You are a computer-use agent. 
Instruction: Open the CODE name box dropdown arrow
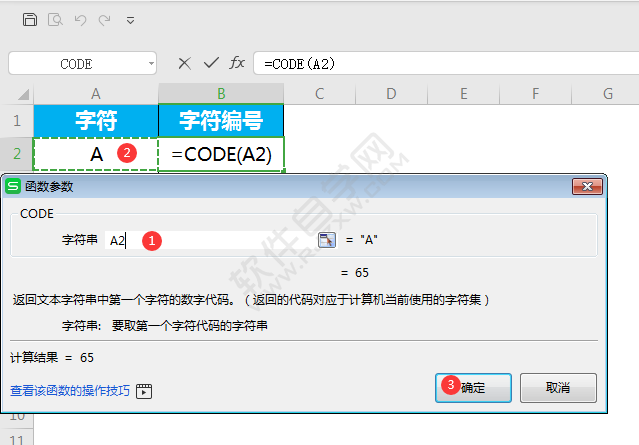tap(151, 64)
